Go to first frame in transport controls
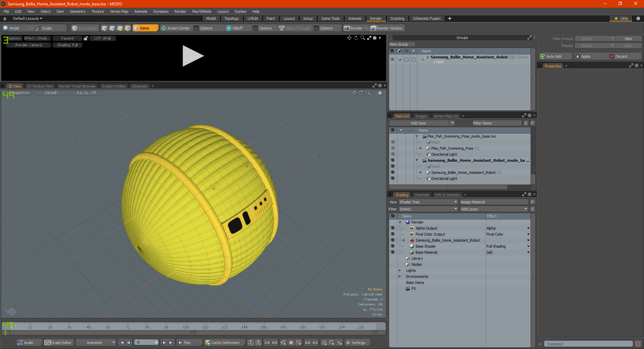The image size is (644, 349). click(121, 343)
